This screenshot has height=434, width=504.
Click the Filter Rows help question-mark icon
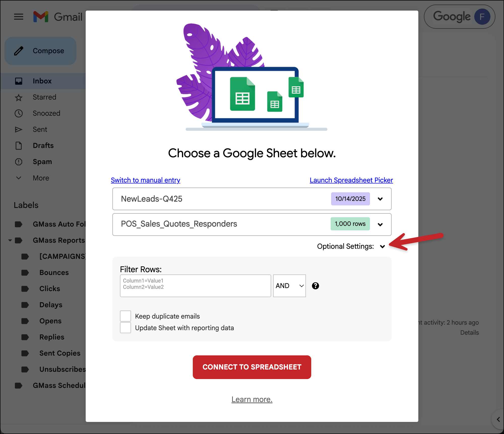tap(315, 286)
